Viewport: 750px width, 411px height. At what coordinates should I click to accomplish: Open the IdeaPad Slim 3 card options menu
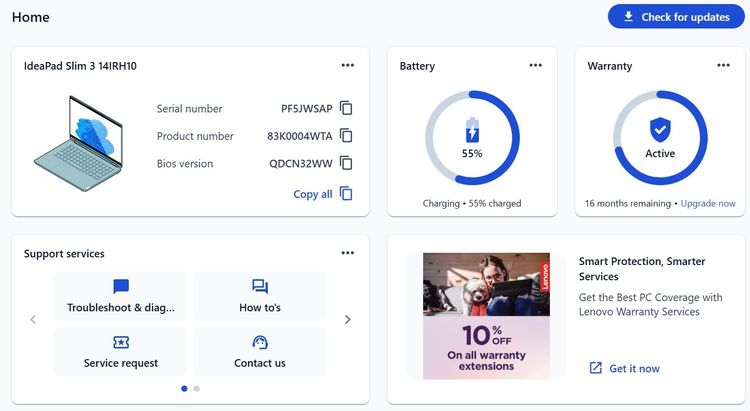348,65
